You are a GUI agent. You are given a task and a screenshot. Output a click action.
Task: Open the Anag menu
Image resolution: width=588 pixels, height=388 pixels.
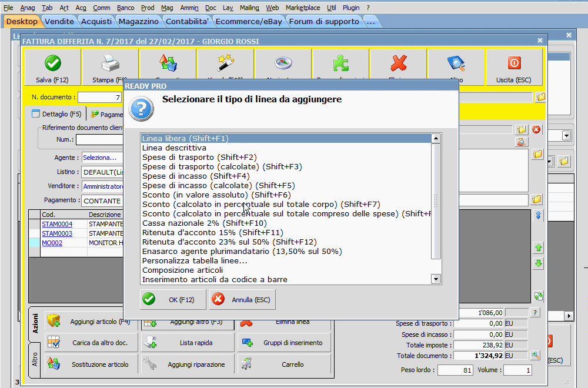tap(28, 8)
